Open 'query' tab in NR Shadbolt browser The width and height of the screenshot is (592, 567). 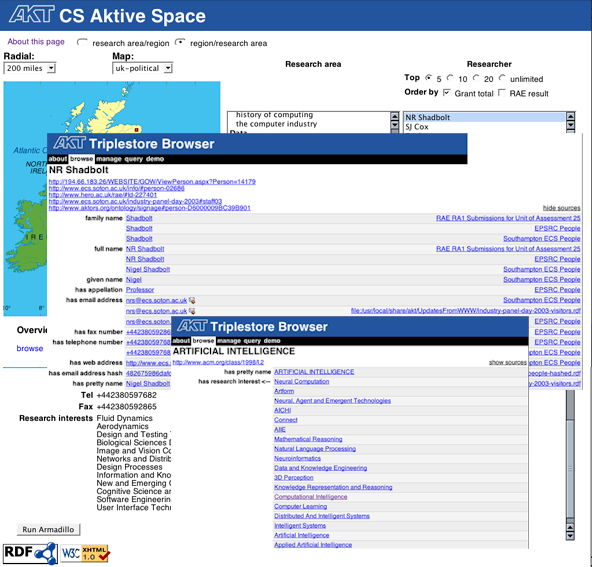tap(134, 159)
